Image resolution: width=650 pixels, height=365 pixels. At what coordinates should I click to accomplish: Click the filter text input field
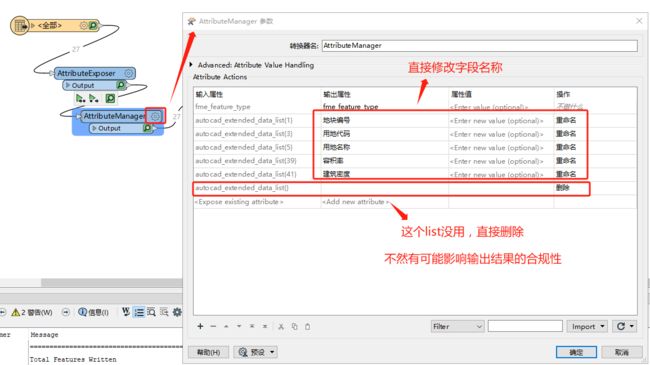tap(525, 326)
